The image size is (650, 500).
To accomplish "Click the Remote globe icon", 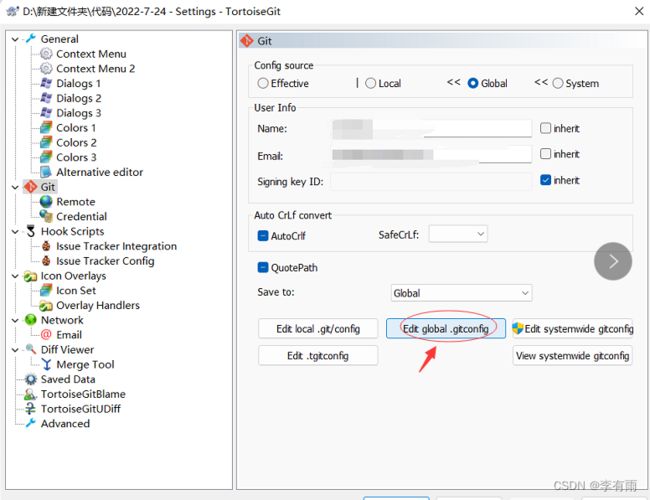I will pos(46,201).
